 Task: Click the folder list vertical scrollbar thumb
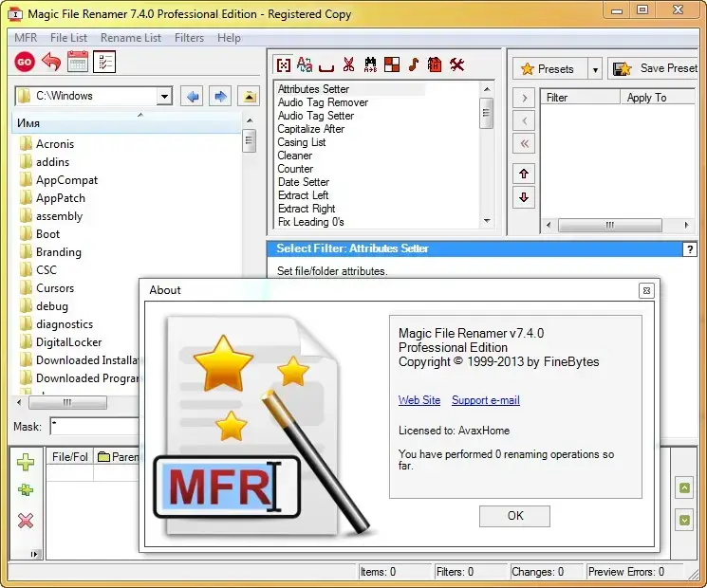click(x=249, y=140)
